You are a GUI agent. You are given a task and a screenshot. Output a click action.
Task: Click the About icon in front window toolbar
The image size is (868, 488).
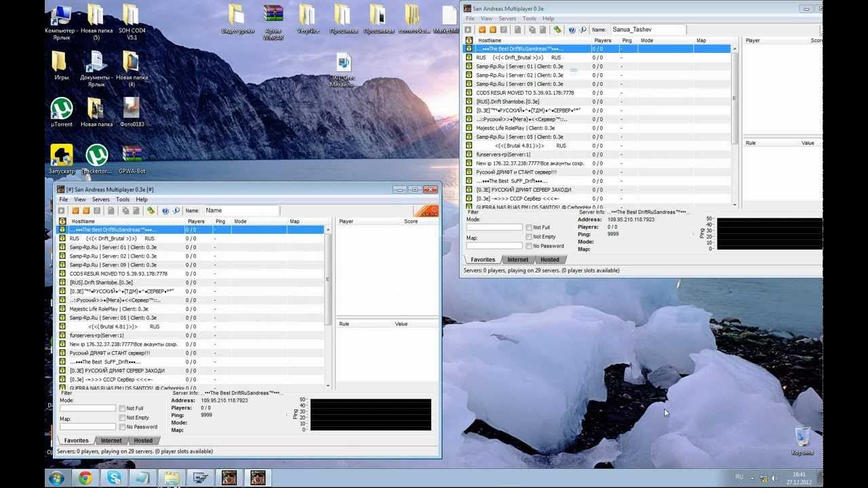pyautogui.click(x=176, y=211)
